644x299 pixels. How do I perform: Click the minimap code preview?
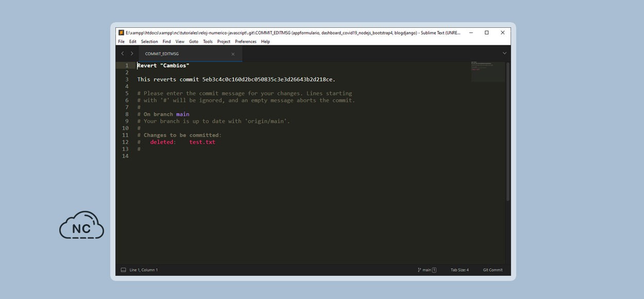(x=488, y=72)
